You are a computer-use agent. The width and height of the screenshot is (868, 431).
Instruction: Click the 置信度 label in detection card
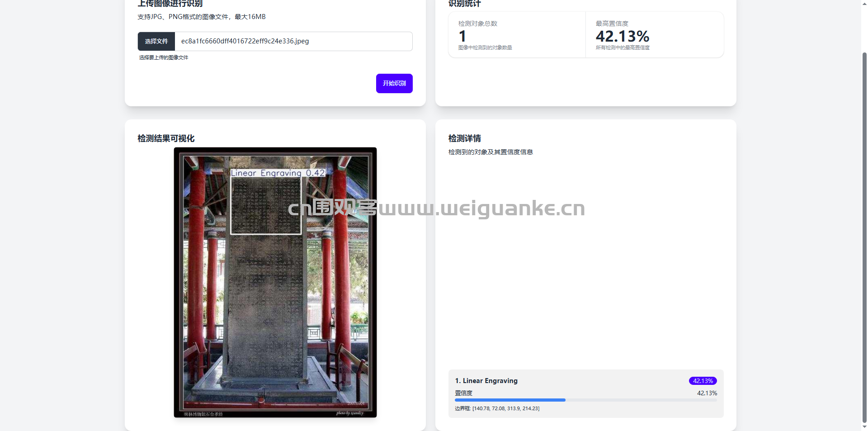(463, 393)
